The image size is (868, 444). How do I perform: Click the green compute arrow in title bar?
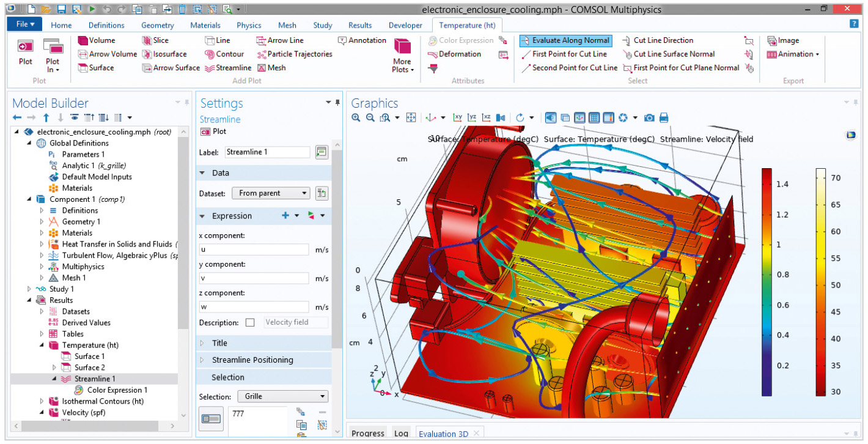coord(92,9)
